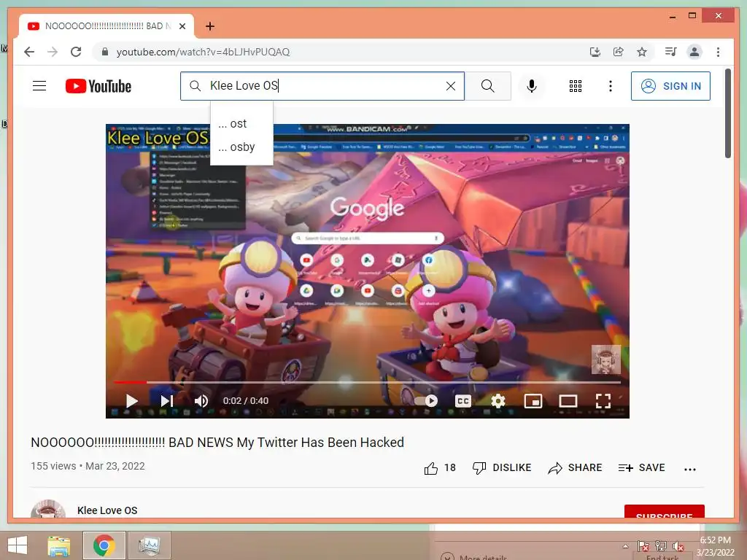Screen dimensions: 747x560
Task: Subscribe to Klee Love OS
Action: pos(664,513)
